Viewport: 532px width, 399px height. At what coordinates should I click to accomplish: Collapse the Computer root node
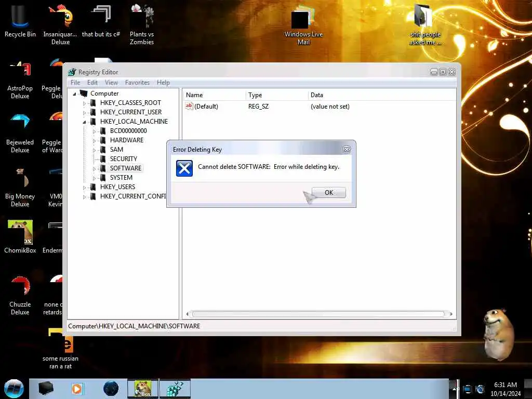pyautogui.click(x=74, y=94)
